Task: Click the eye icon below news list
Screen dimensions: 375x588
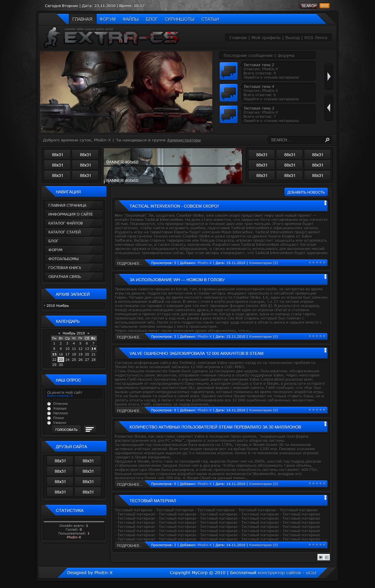Action: 321,557
